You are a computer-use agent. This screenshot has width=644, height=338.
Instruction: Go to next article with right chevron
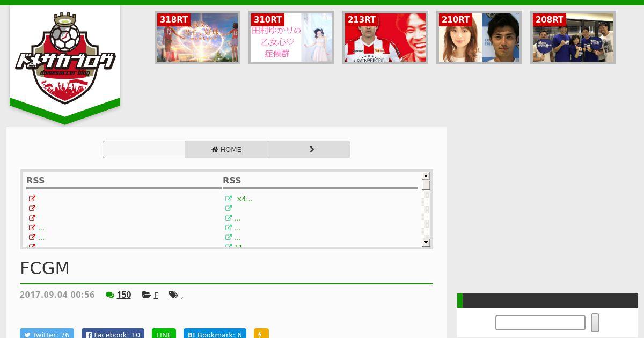click(x=309, y=149)
